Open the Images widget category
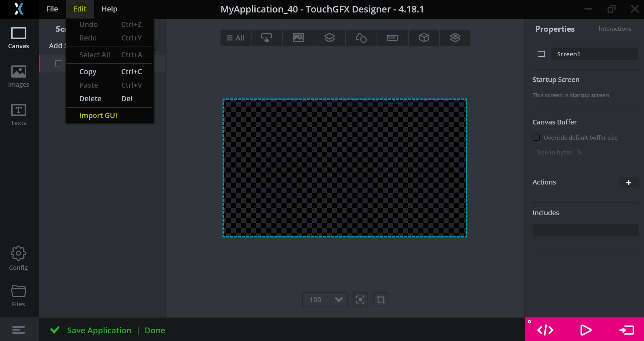 [x=298, y=38]
